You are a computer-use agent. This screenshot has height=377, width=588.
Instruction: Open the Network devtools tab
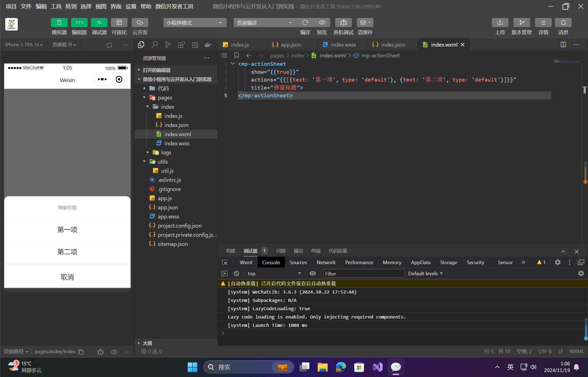(x=326, y=263)
